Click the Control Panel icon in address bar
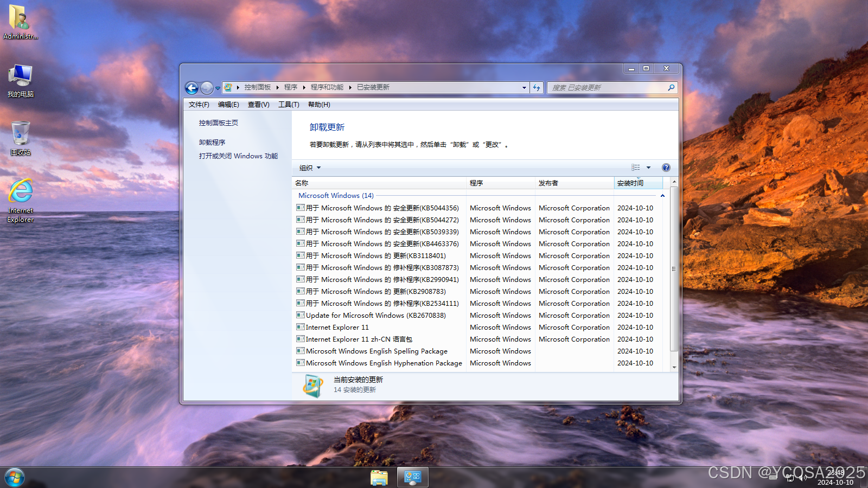This screenshot has height=488, width=868. (228, 87)
